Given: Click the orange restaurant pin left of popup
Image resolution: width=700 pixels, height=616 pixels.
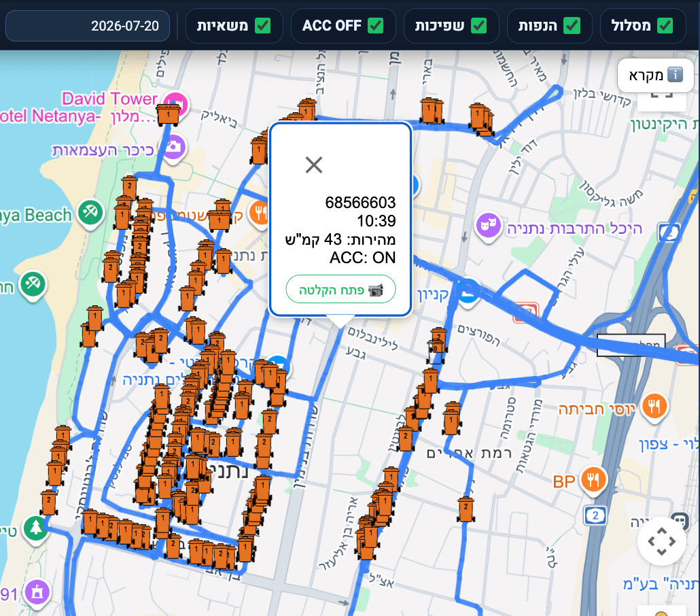Looking at the screenshot, I should coord(260,213).
